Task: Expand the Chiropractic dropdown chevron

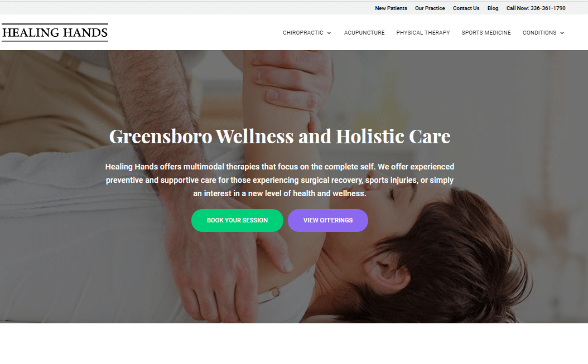Action: [329, 33]
